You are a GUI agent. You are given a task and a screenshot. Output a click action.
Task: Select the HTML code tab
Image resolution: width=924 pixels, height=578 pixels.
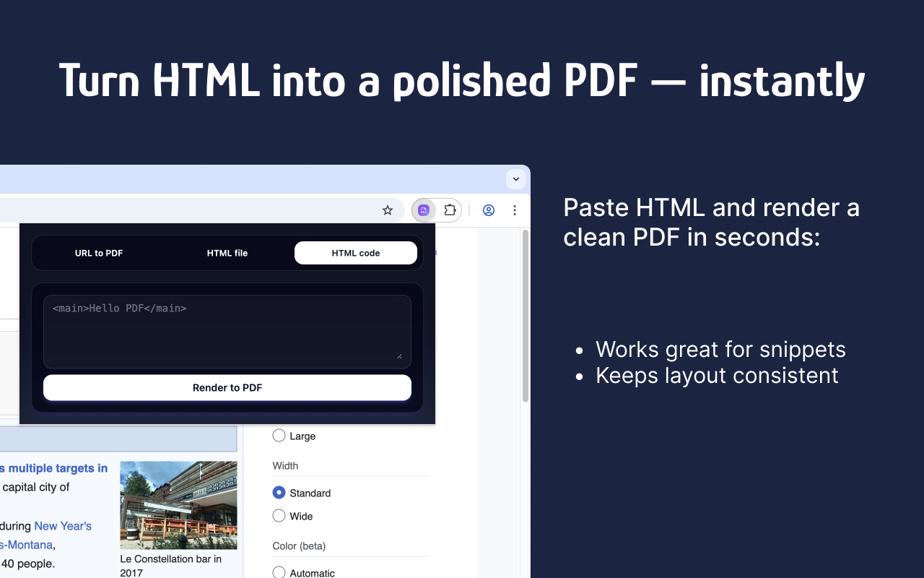pyautogui.click(x=356, y=253)
